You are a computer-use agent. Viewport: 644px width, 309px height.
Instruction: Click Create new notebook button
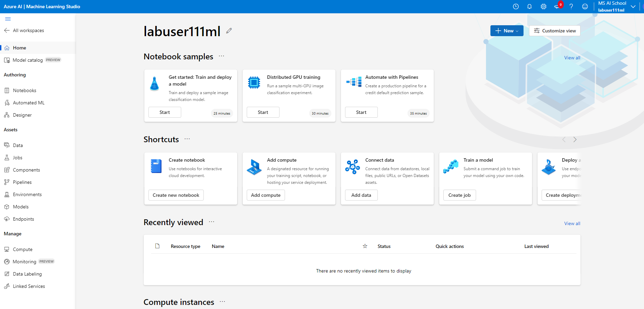176,195
